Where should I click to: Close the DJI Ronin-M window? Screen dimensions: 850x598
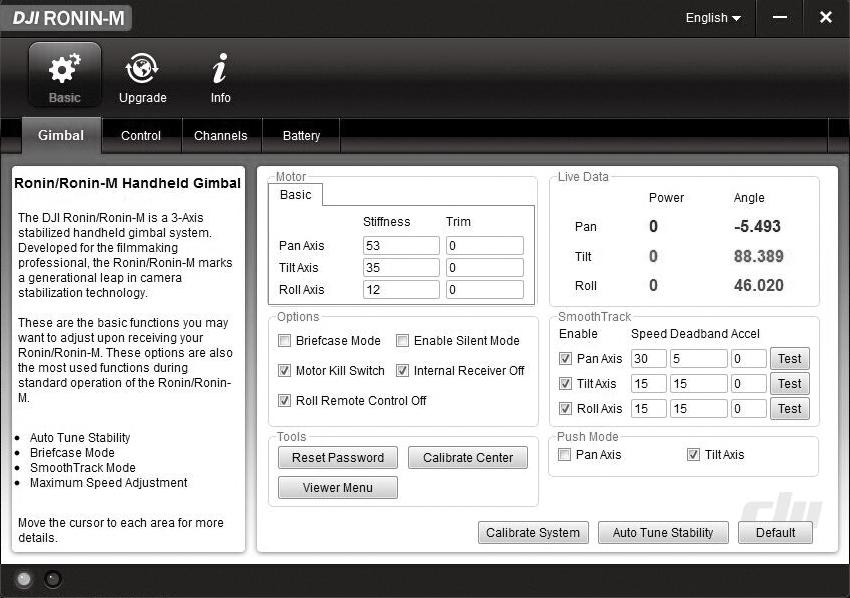coord(826,17)
